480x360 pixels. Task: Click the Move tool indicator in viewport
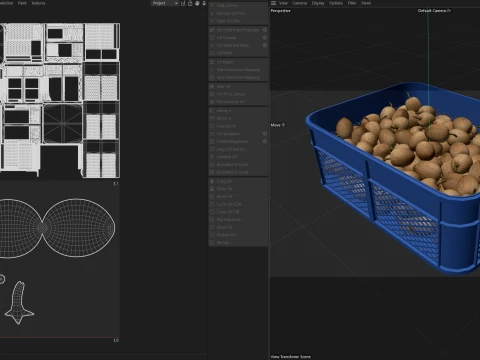278,125
